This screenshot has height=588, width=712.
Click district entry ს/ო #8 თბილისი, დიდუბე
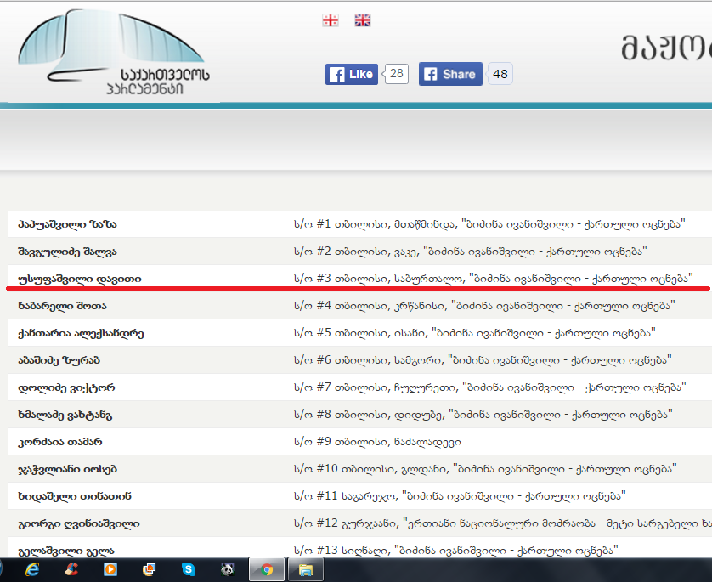pos(483,415)
